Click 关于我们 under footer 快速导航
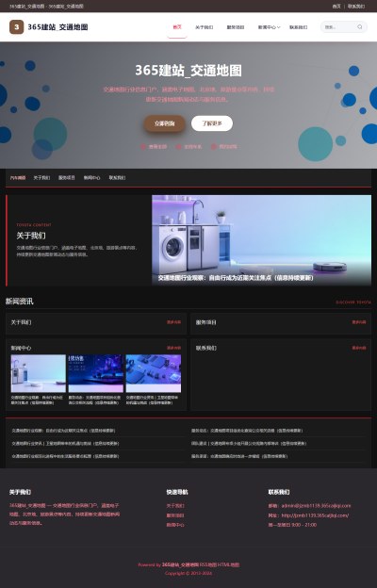This screenshot has width=377, height=588. pyautogui.click(x=175, y=506)
